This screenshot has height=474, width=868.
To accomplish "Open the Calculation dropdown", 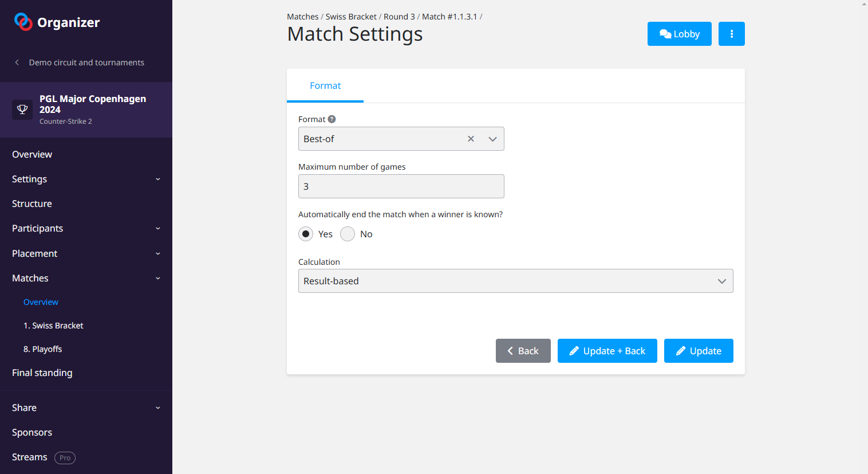I will pyautogui.click(x=515, y=281).
